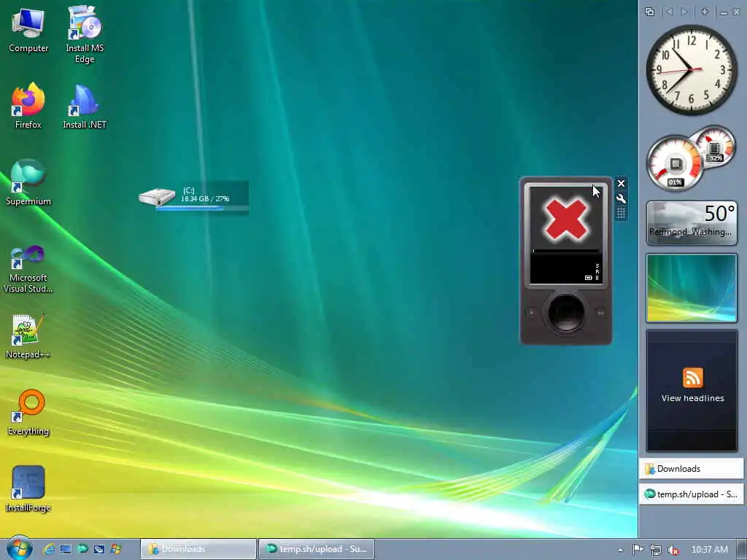Click the slide show picture gadget
This screenshot has height=560, width=747.
coord(692,288)
